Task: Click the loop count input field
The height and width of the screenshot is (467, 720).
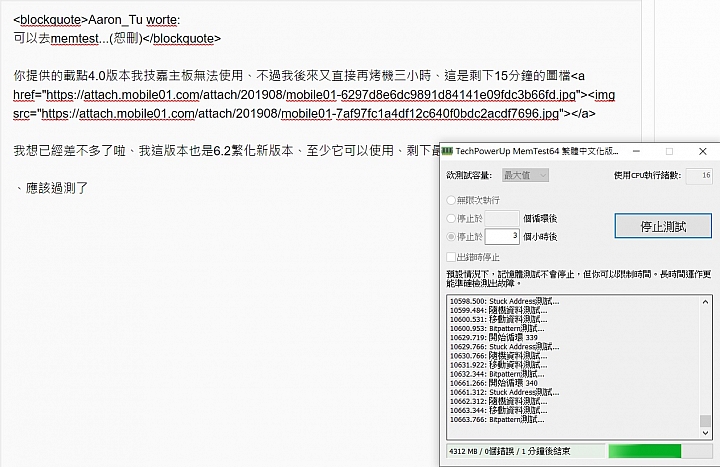Action: [x=502, y=219]
